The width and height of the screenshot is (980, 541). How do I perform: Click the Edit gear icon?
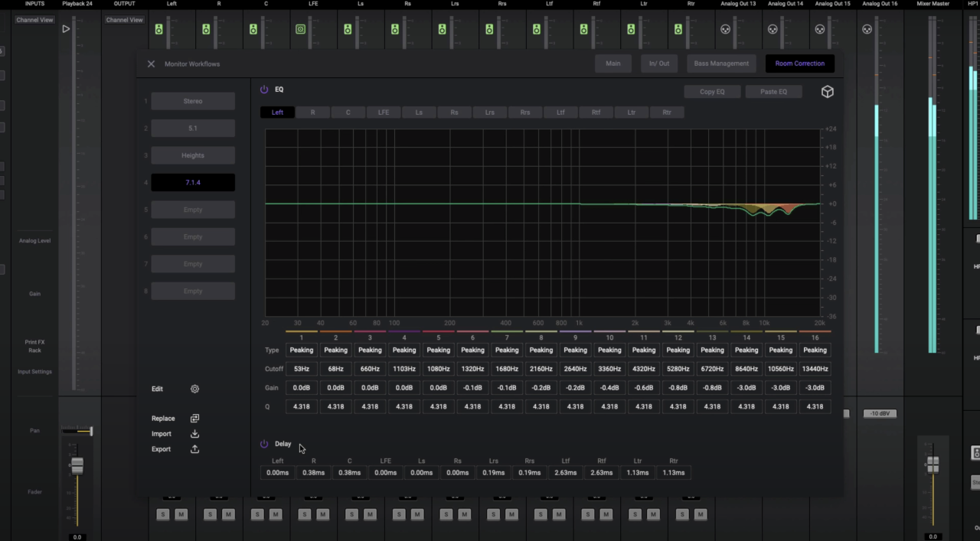(194, 389)
